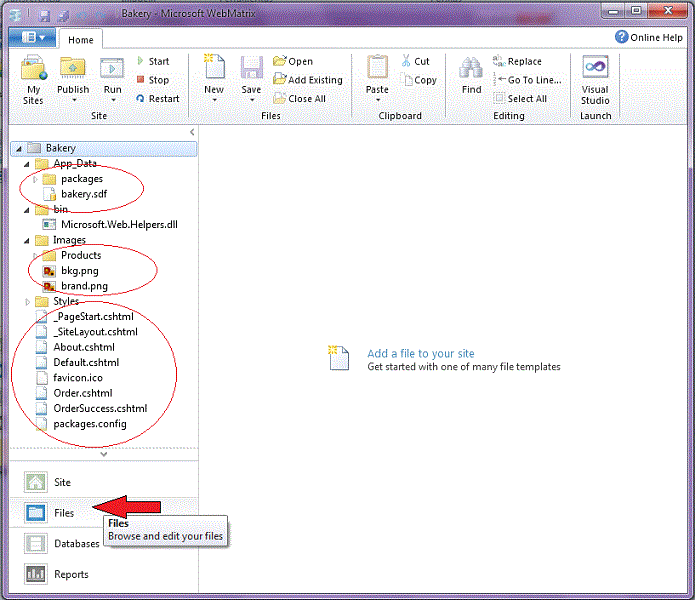Screen dimensions: 695x600
Task: Select favicon.ico in the tree
Action: coord(78,378)
